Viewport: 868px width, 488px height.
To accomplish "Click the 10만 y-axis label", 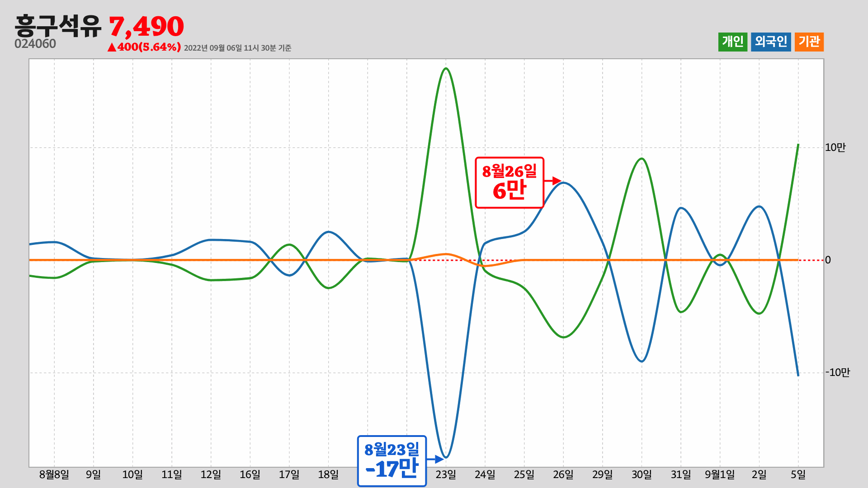I will click(x=835, y=148).
